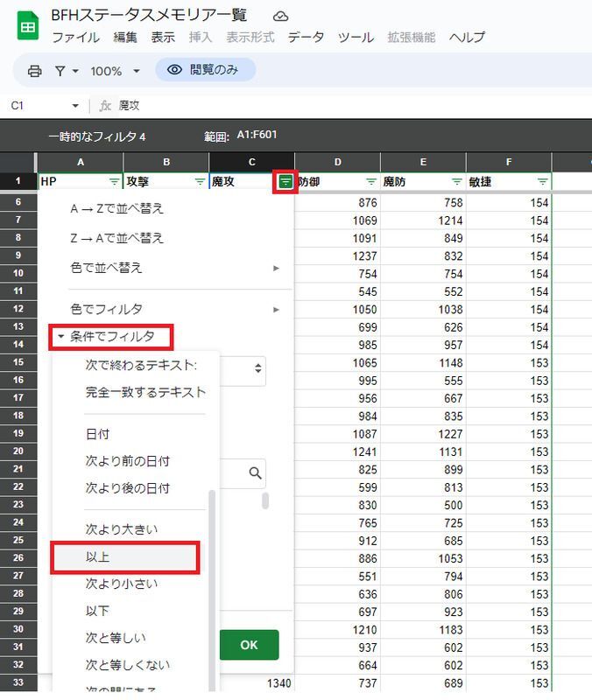Expand the 色で並べ替え submenu
The width and height of the screenshot is (592, 700).
pos(277,268)
